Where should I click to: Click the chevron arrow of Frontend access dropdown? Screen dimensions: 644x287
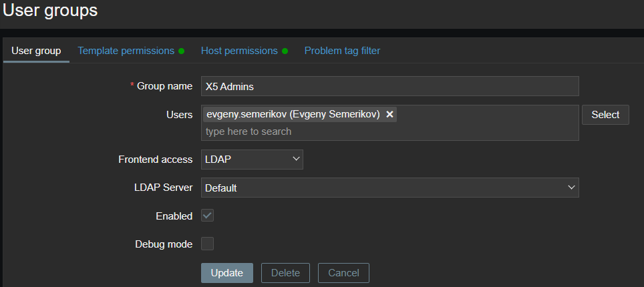(296, 159)
